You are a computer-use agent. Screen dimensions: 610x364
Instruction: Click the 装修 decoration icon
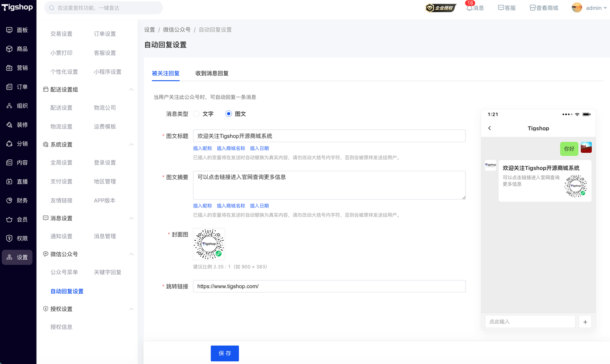pos(10,125)
